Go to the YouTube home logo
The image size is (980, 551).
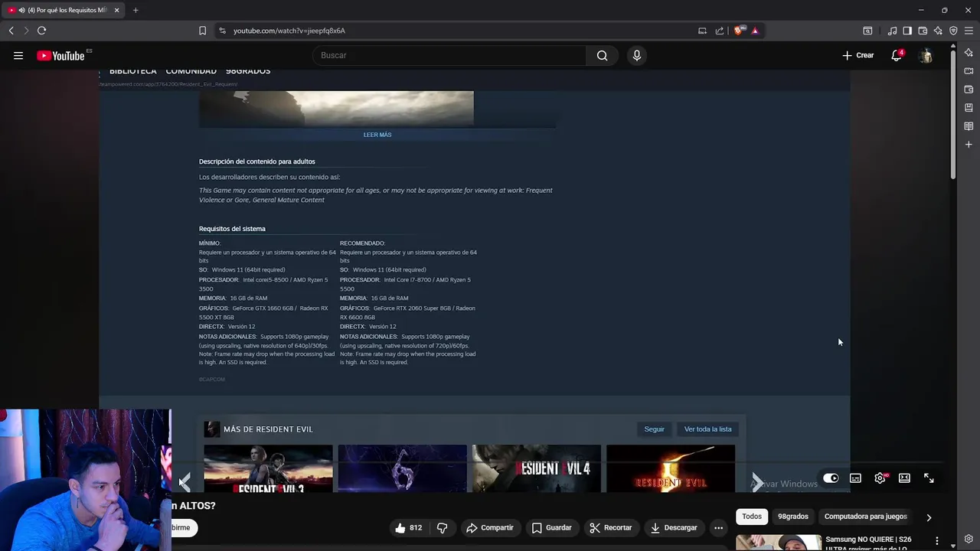coord(60,55)
